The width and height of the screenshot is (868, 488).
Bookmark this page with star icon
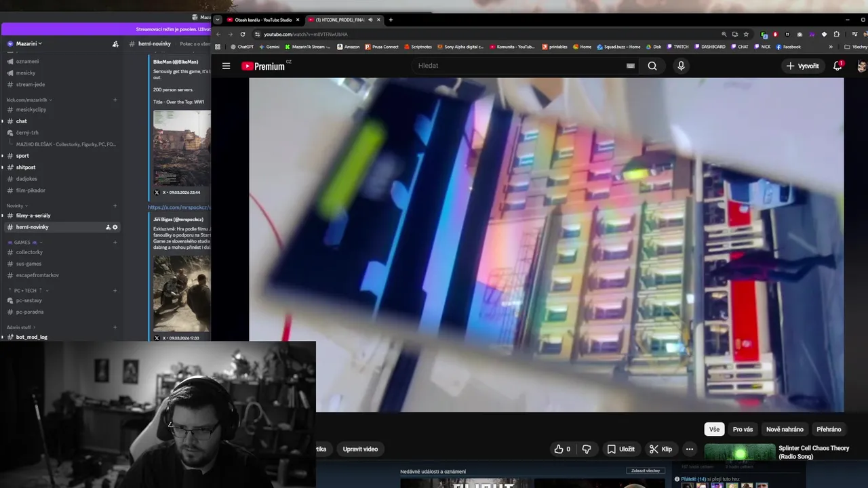click(x=746, y=34)
